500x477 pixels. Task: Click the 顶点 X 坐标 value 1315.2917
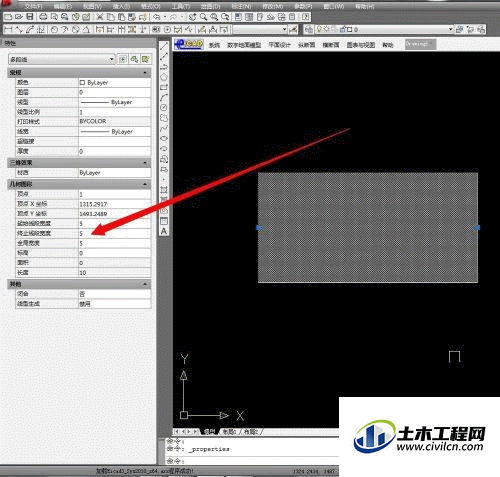point(93,204)
